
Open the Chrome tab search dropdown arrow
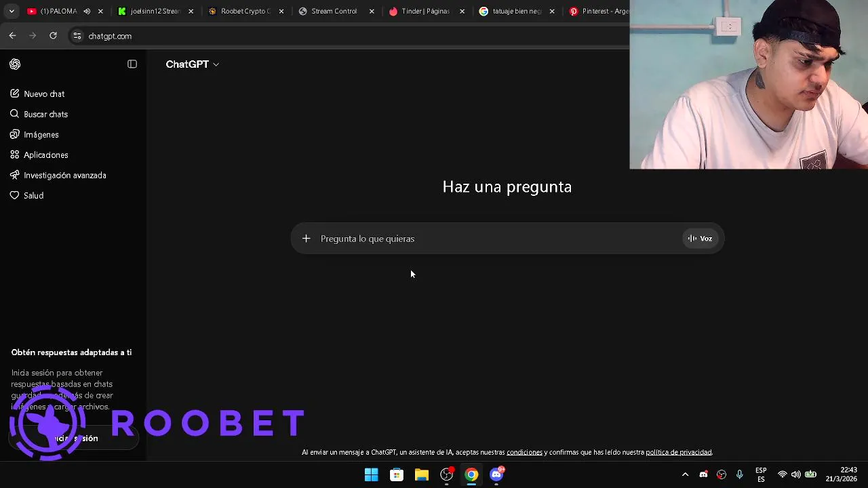(12, 12)
